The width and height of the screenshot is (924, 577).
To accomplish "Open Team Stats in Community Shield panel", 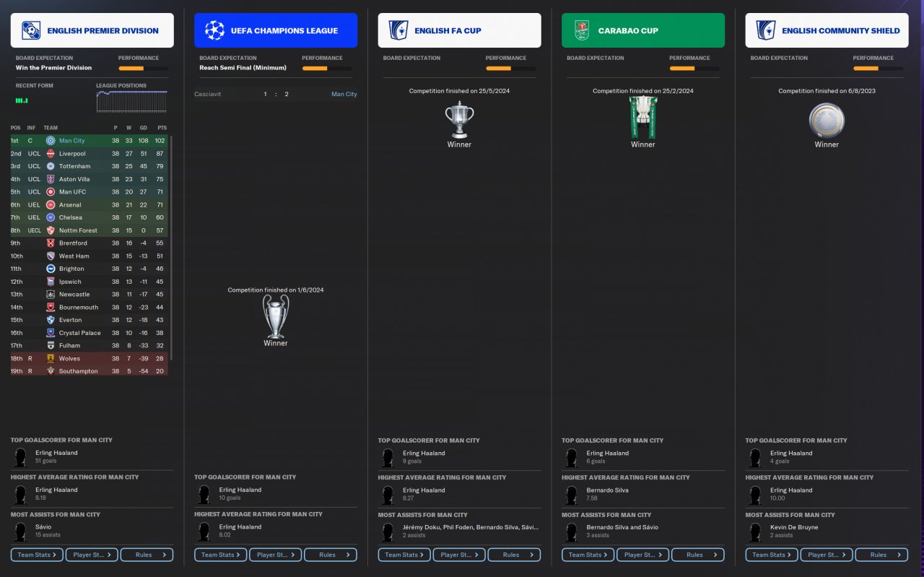I will [772, 555].
